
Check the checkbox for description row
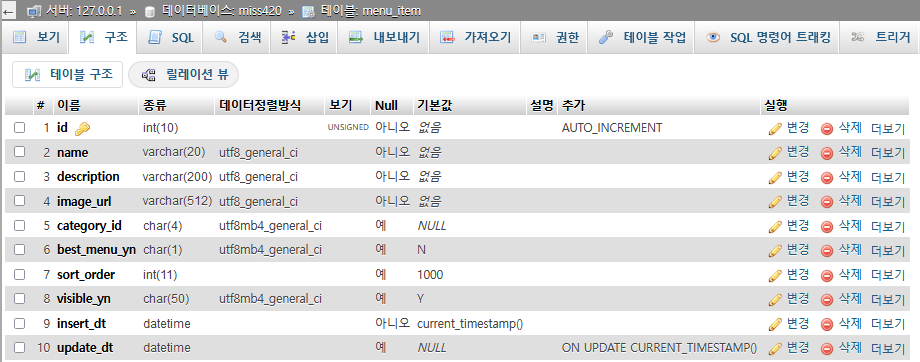(x=19, y=176)
